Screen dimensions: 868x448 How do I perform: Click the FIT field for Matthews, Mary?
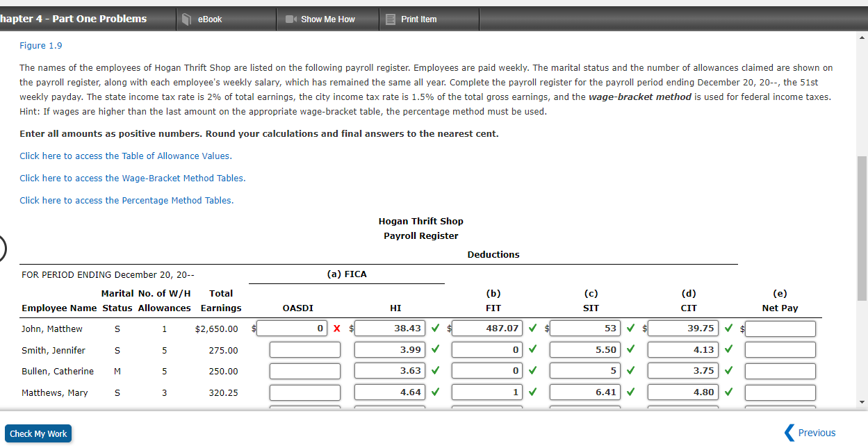[488, 392]
